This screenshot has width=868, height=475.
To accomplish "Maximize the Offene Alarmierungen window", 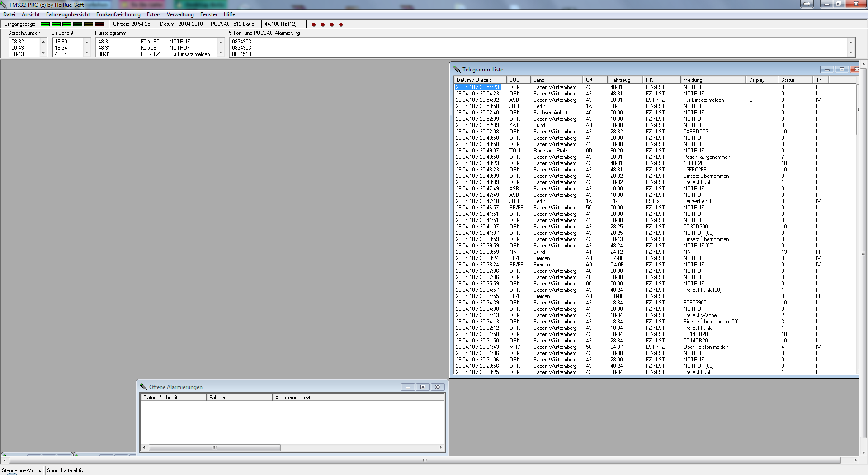I will [423, 387].
